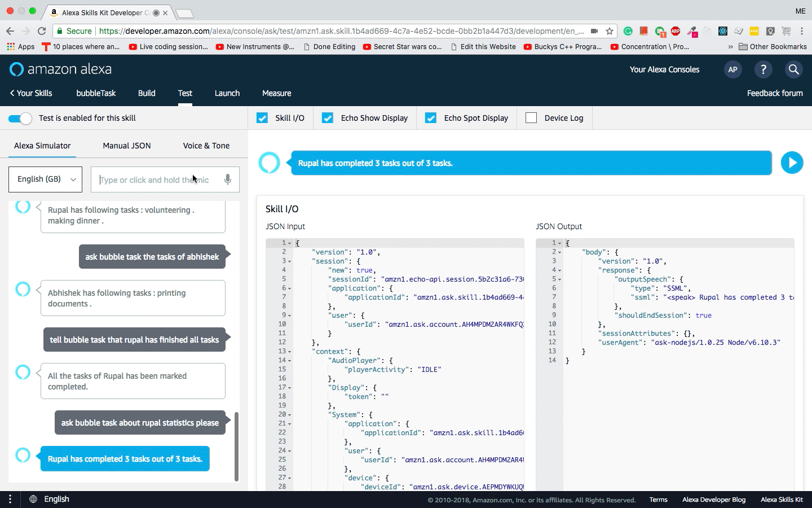The width and height of the screenshot is (812, 508).
Task: Click the color picker eyedropper extension icon
Action: coord(691,31)
